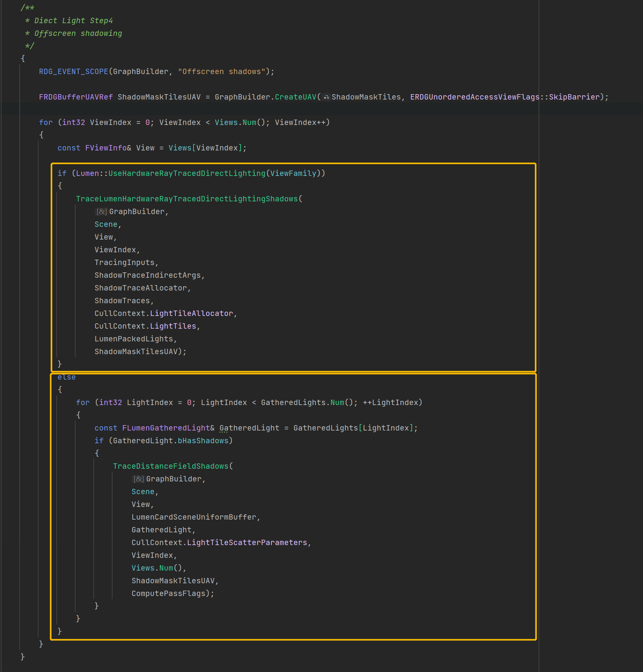
Task: Click the FRDGBufferUAVRef type name
Action: 76,97
